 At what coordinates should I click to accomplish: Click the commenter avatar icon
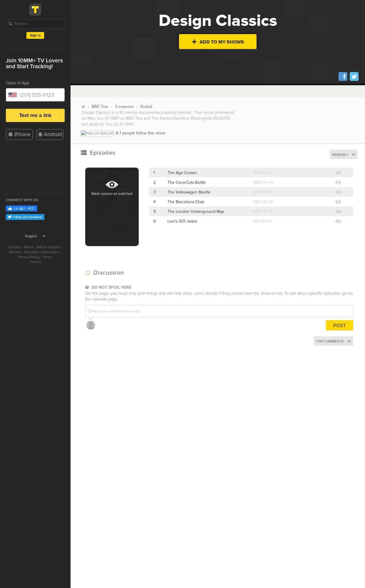91,325
